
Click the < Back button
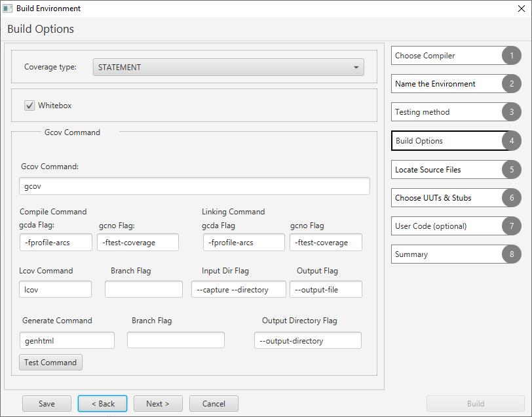(102, 403)
